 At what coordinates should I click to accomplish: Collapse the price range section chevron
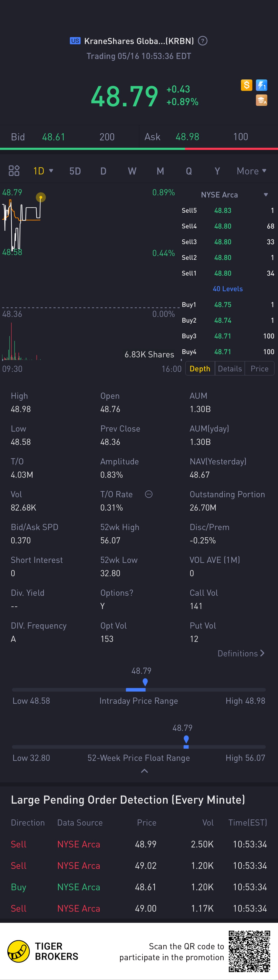(x=144, y=771)
